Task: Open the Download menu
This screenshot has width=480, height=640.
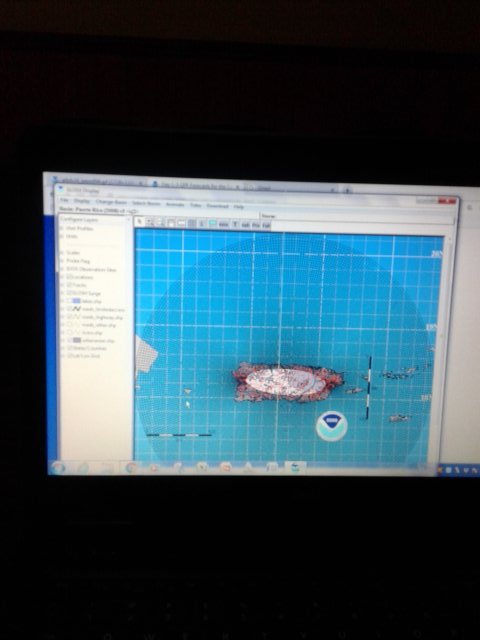Action: [217, 206]
